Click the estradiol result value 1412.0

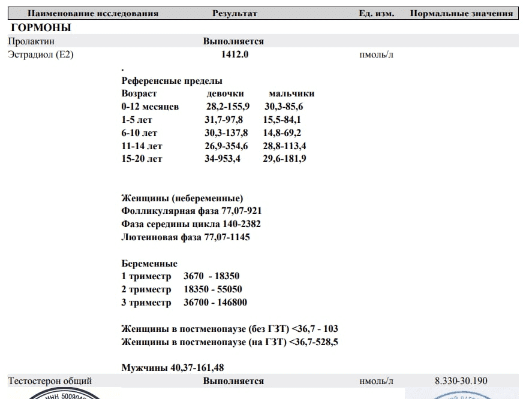coord(235,55)
